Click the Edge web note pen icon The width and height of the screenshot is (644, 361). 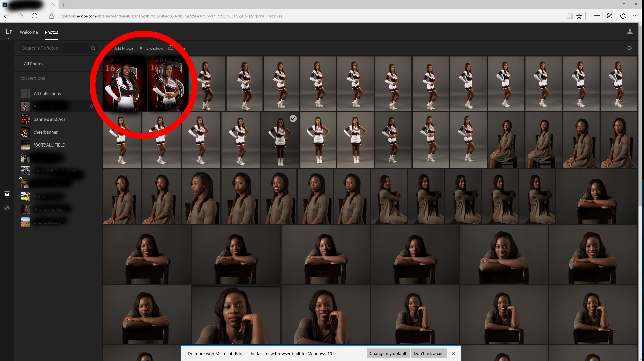610,16
